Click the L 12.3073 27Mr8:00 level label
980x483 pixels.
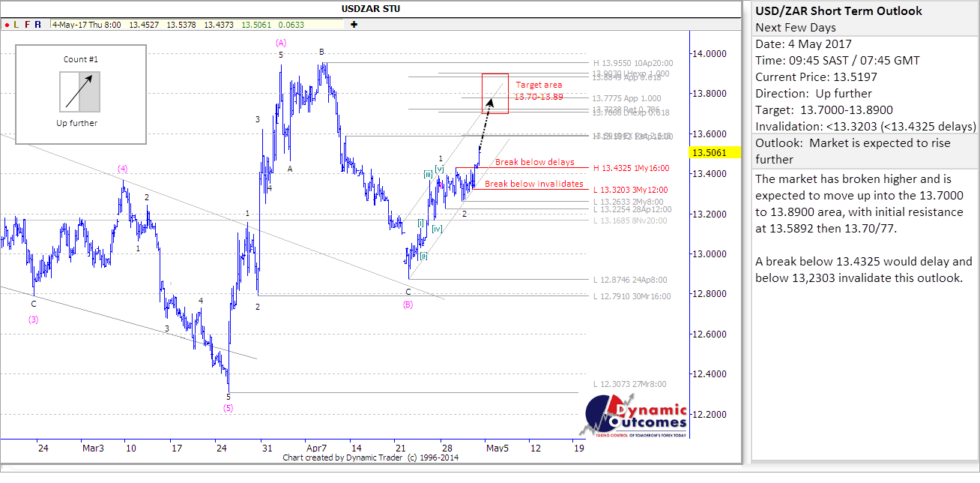[629, 384]
